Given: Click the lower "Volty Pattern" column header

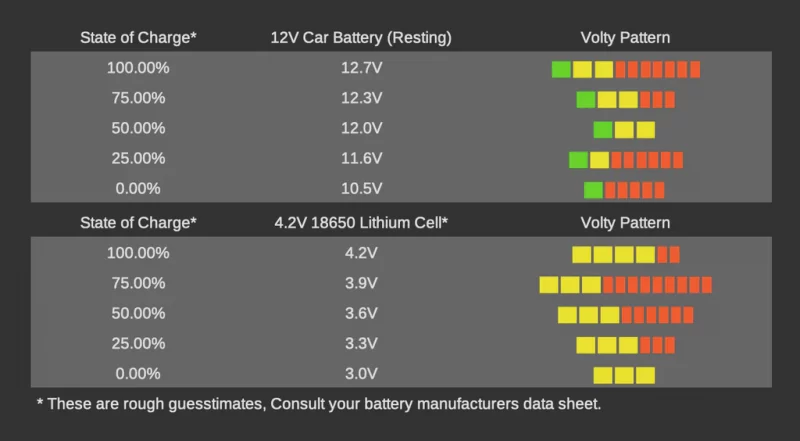Looking at the screenshot, I should click(625, 223).
